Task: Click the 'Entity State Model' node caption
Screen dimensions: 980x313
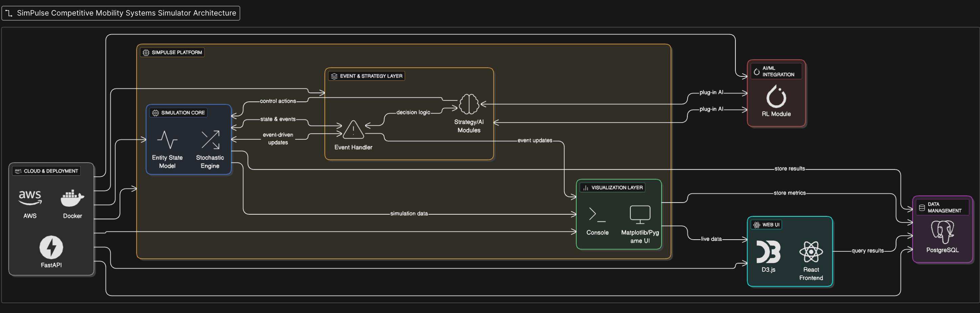Action: click(168, 162)
